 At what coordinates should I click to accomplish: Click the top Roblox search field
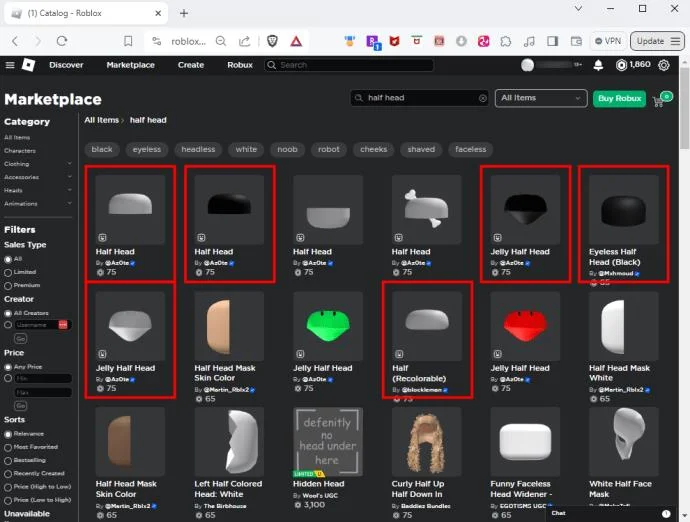click(x=349, y=65)
